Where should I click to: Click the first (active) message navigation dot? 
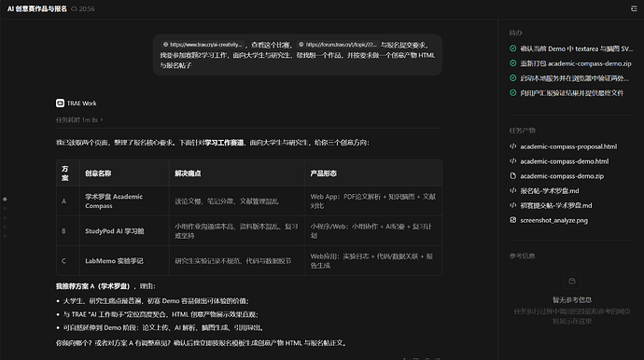(5, 199)
